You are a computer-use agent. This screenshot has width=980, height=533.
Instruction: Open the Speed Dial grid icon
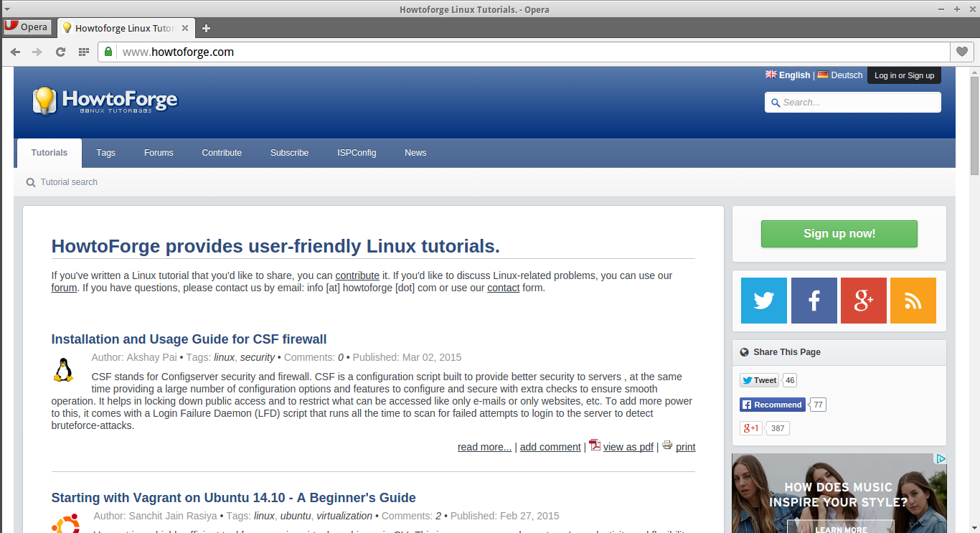(84, 52)
